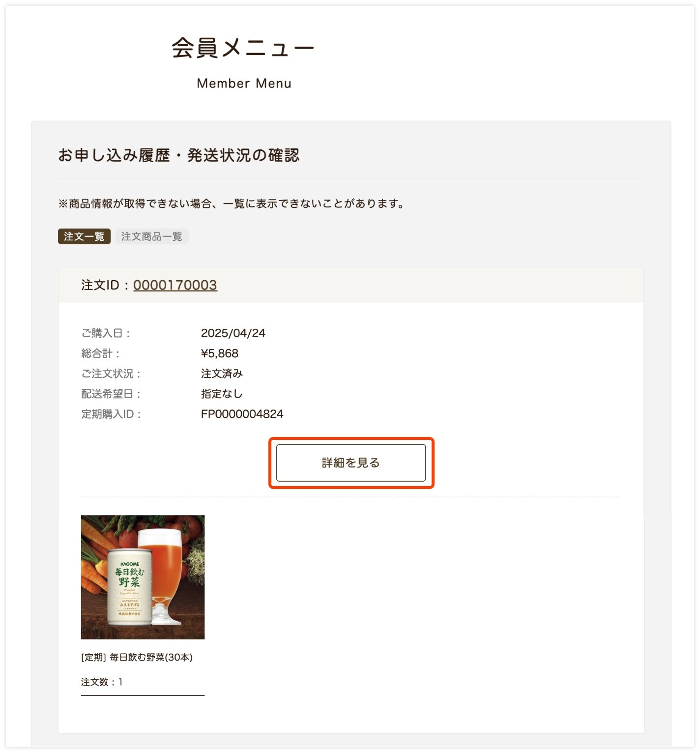
Task: Click the お申し込み履歴・発送状況の確認 section title
Action: [178, 155]
